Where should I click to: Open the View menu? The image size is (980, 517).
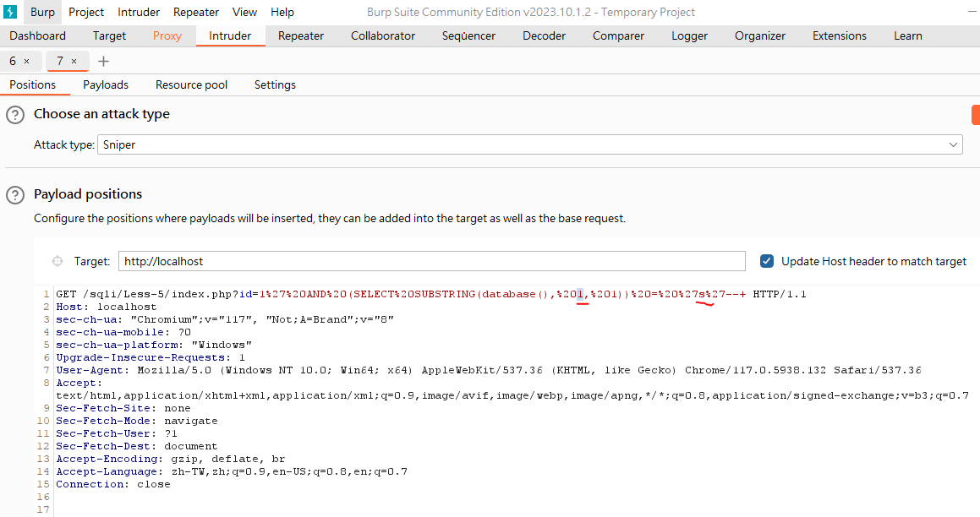pos(244,12)
